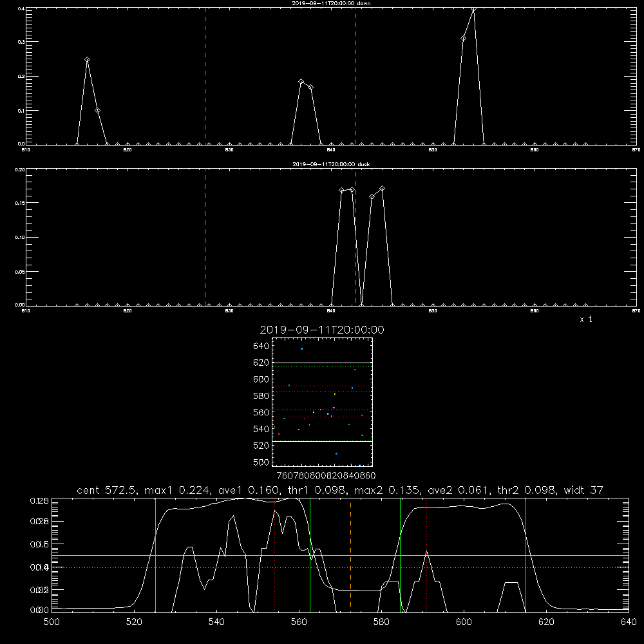Click the green vertical line near 563 in the bottom plot
Screen dimensions: 644x644
point(310,554)
